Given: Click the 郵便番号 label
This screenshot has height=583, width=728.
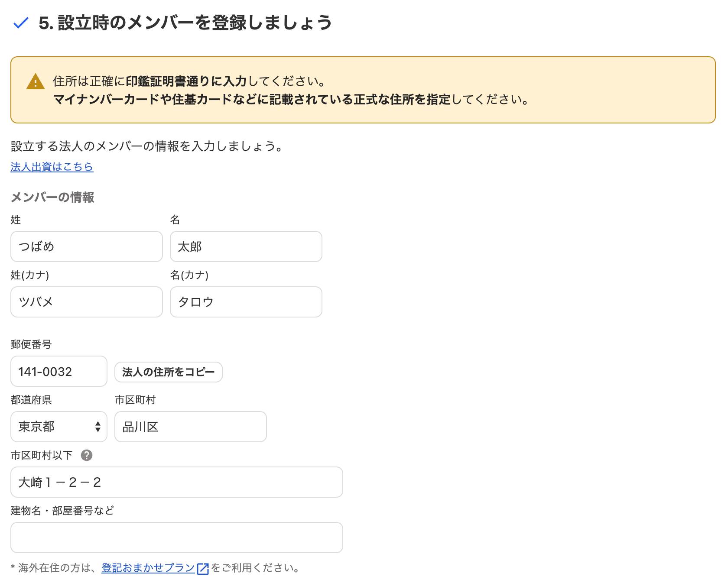Looking at the screenshot, I should [31, 344].
